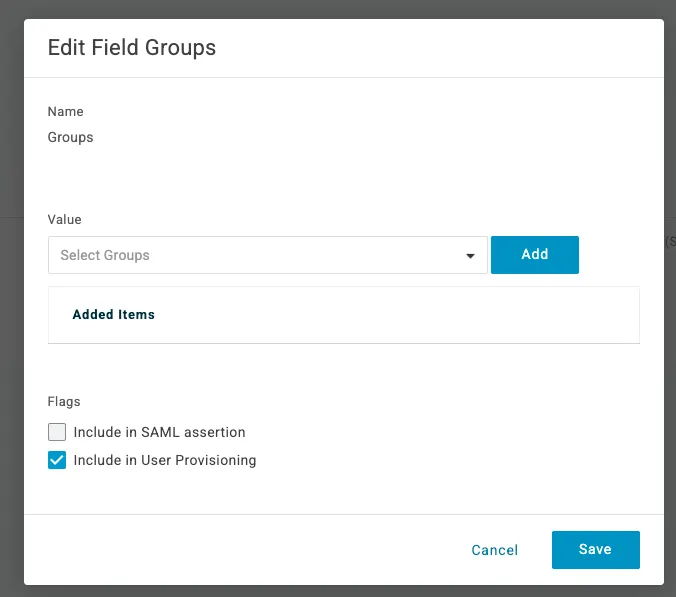Enable the Include in SAML assertion checkbox
Screen dimensions: 676x597
click(57, 432)
